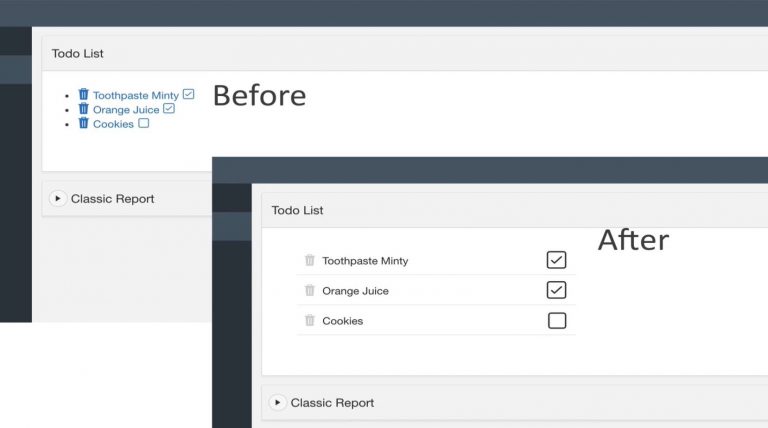
Task: Select highlighted sidebar item in Before window
Action: click(x=16, y=70)
